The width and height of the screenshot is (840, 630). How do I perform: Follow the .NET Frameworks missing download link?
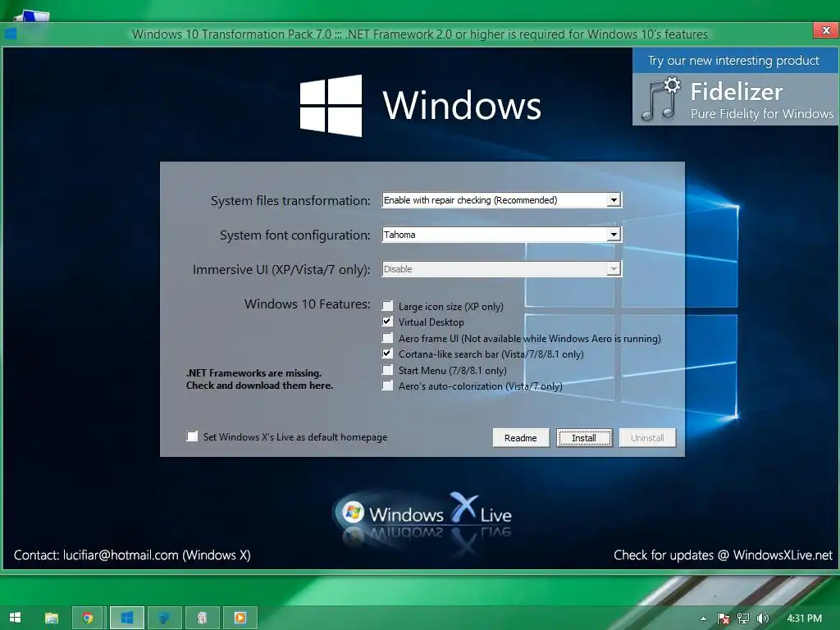pos(259,379)
